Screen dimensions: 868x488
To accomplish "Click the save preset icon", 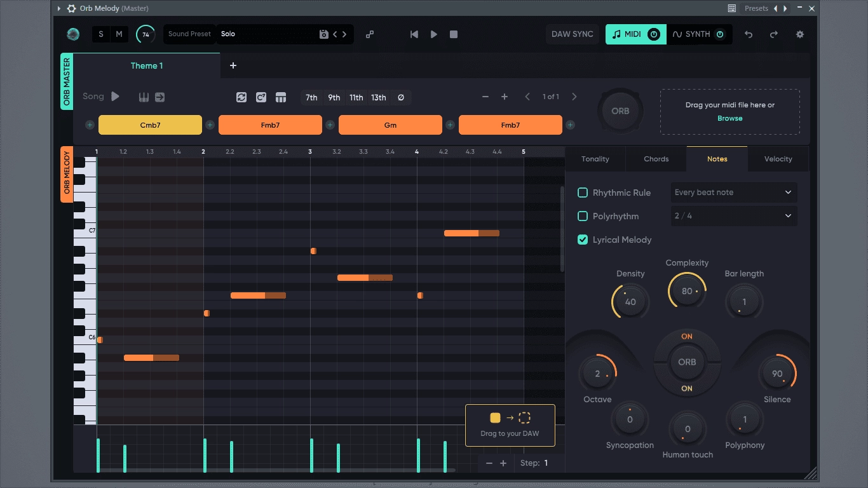I will [323, 34].
